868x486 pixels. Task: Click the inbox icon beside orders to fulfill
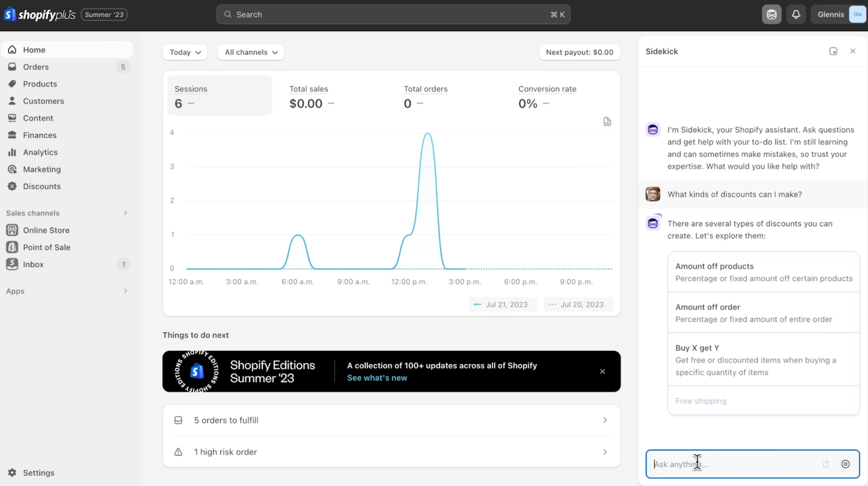[x=178, y=420]
